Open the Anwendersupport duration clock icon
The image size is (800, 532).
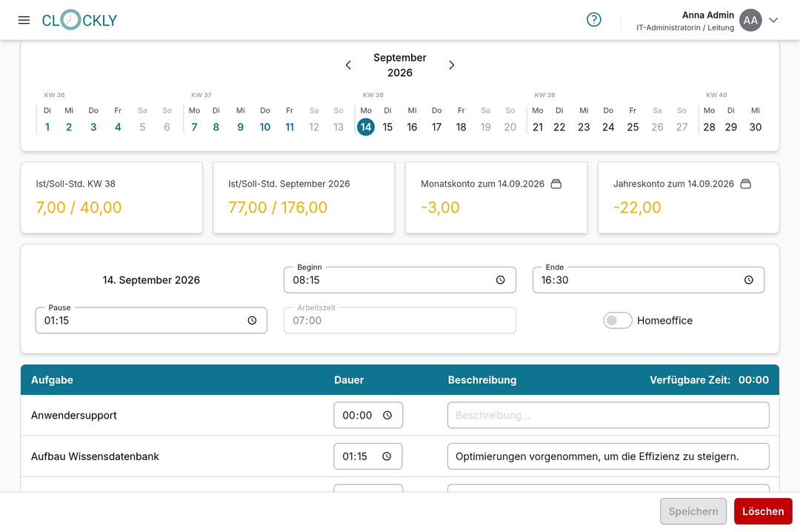[x=387, y=416]
